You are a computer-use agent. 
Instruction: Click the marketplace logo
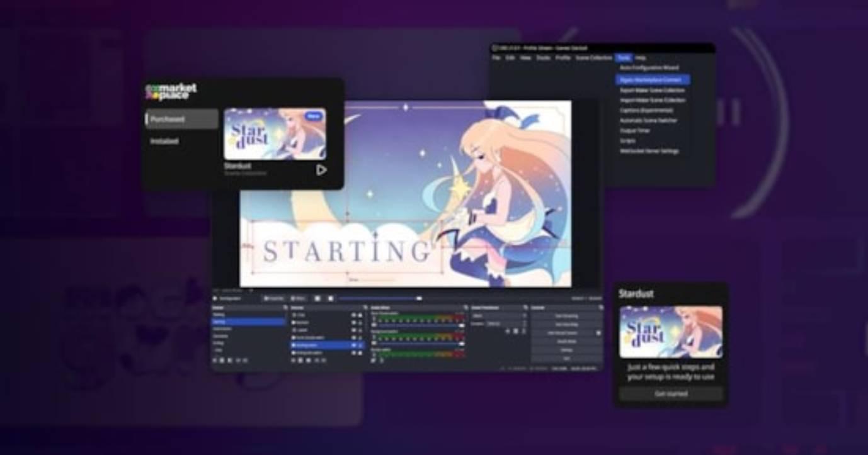tap(171, 91)
